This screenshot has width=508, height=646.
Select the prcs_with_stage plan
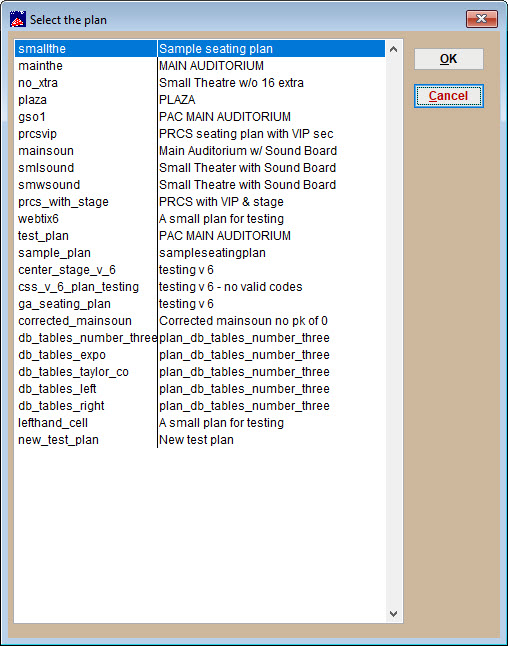pos(200,202)
